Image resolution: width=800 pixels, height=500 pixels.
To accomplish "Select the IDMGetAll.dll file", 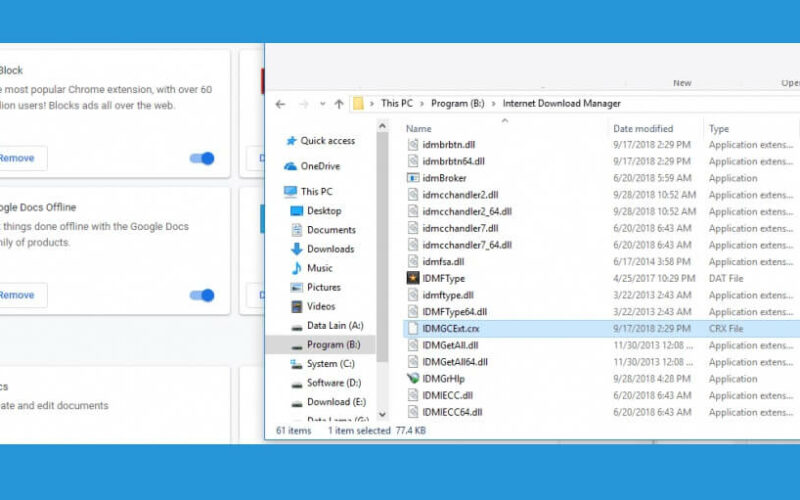I will click(x=450, y=345).
